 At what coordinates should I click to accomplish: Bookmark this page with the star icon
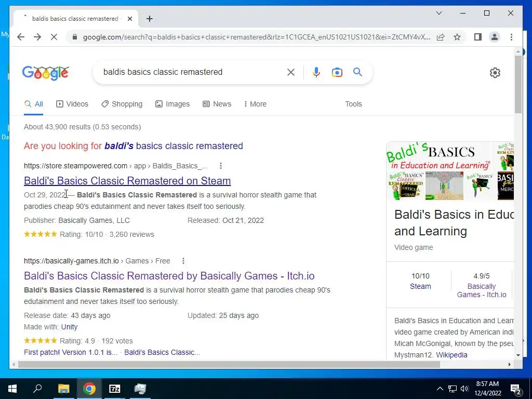[x=457, y=37]
